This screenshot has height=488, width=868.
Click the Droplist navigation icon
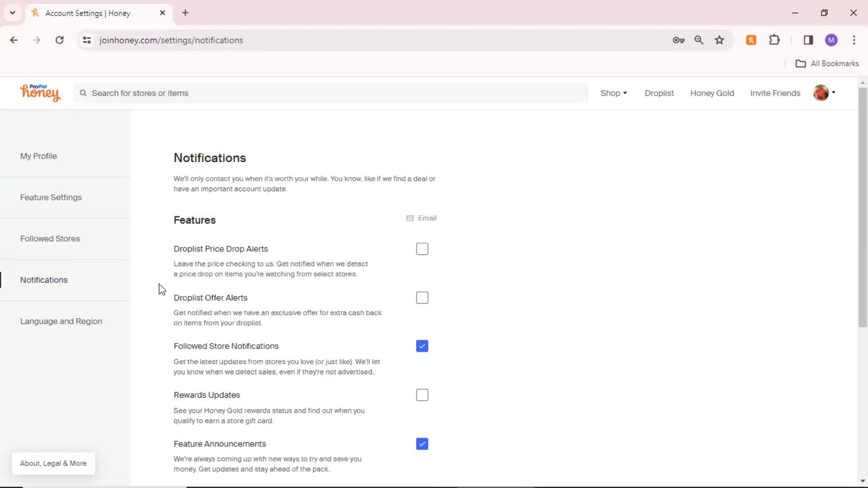tap(659, 93)
